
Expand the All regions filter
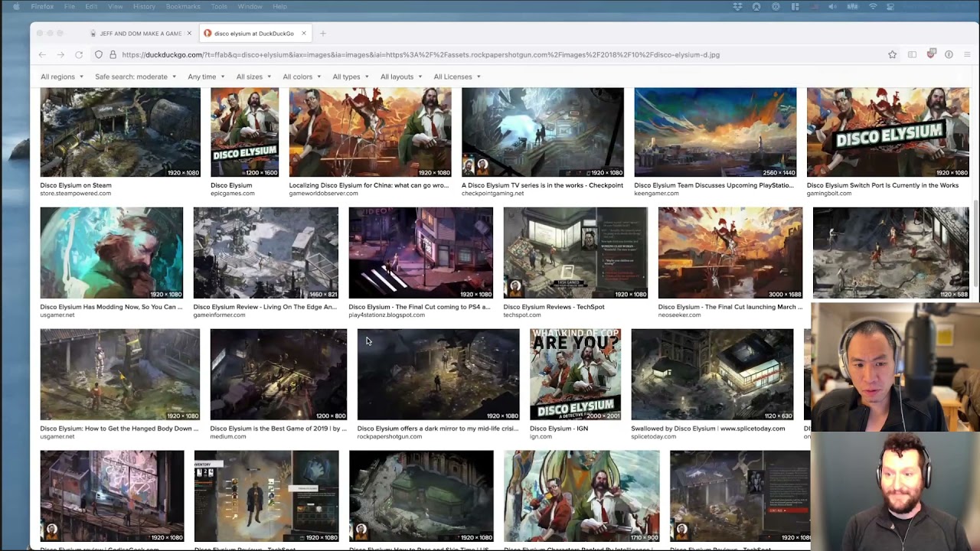62,77
